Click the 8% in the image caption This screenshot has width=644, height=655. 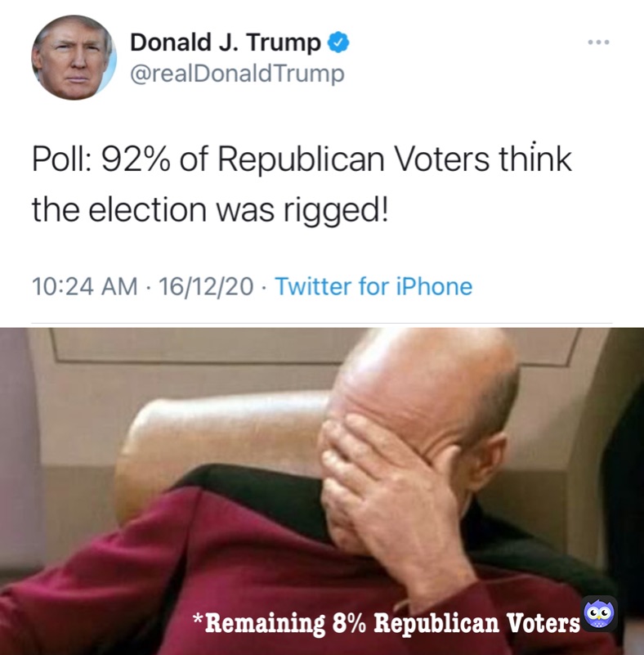click(348, 623)
